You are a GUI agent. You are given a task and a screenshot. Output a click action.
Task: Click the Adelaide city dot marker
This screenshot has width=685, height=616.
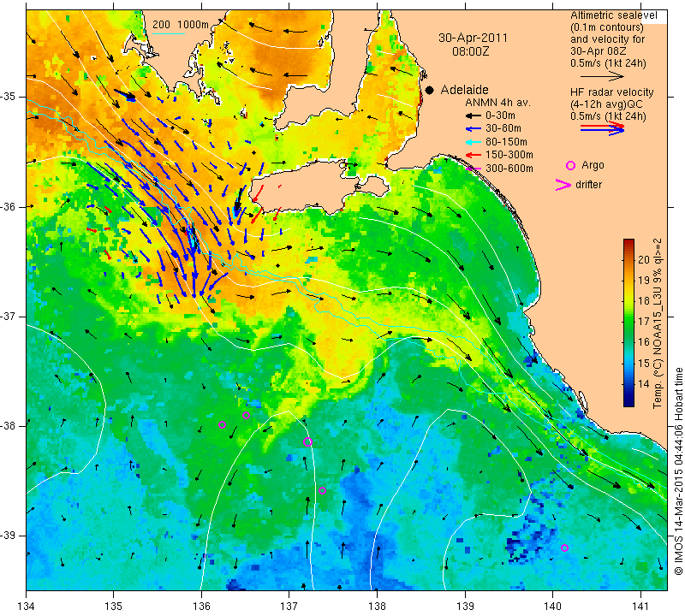click(x=430, y=90)
